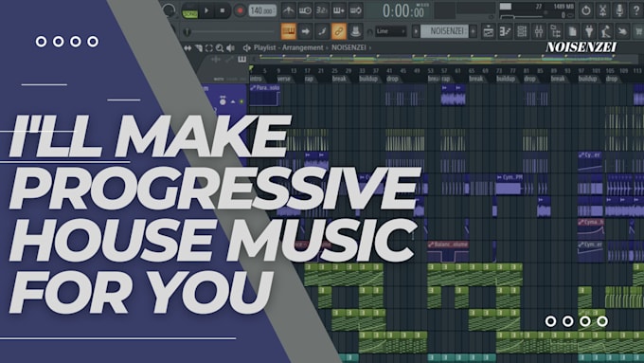The height and width of the screenshot is (363, 644).
Task: Toggle wait for input to start playing
Action: pos(305,10)
